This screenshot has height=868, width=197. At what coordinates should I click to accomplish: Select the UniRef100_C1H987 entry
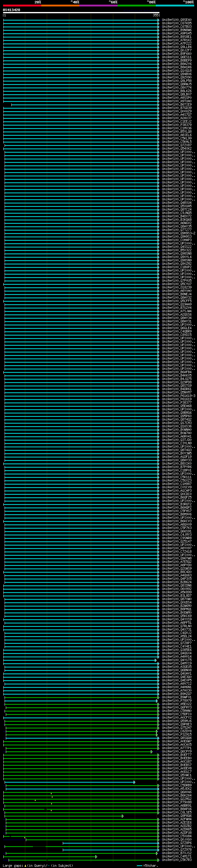click(177, 484)
